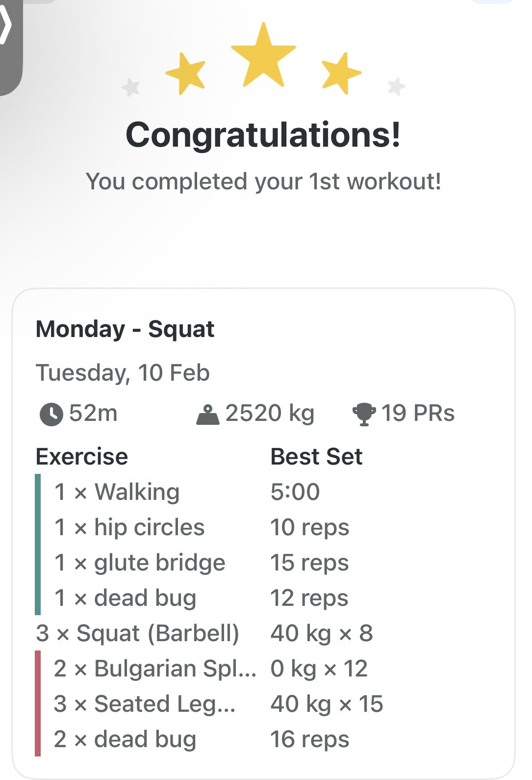Tap the 2520 kg total volume
This screenshot has height=780, width=532.
pos(270,414)
